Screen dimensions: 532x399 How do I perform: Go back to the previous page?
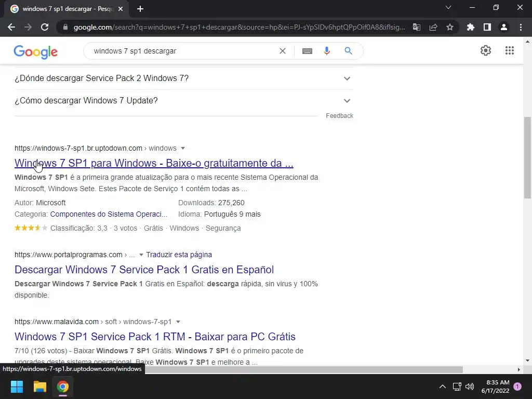(x=11, y=27)
